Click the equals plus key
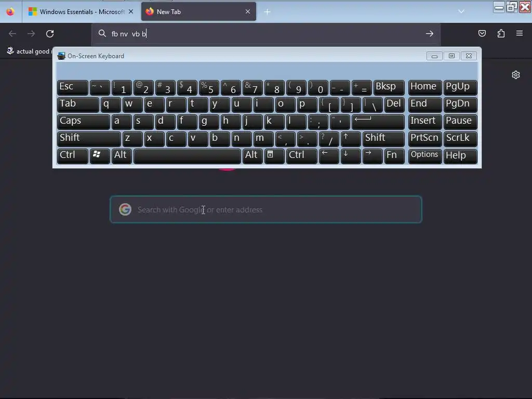 click(x=362, y=87)
